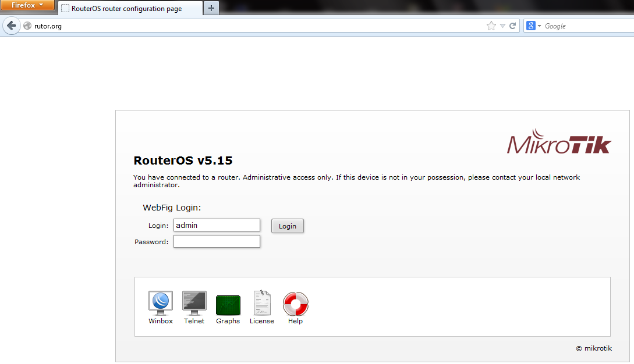Click the WebFig Login heading text
Viewport: 634px width, 364px height.
[172, 208]
